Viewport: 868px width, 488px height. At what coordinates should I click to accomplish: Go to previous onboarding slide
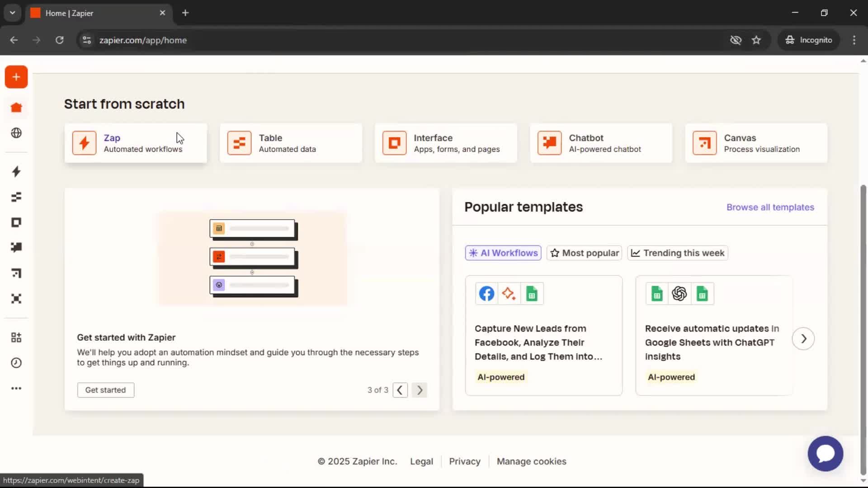pyautogui.click(x=400, y=390)
